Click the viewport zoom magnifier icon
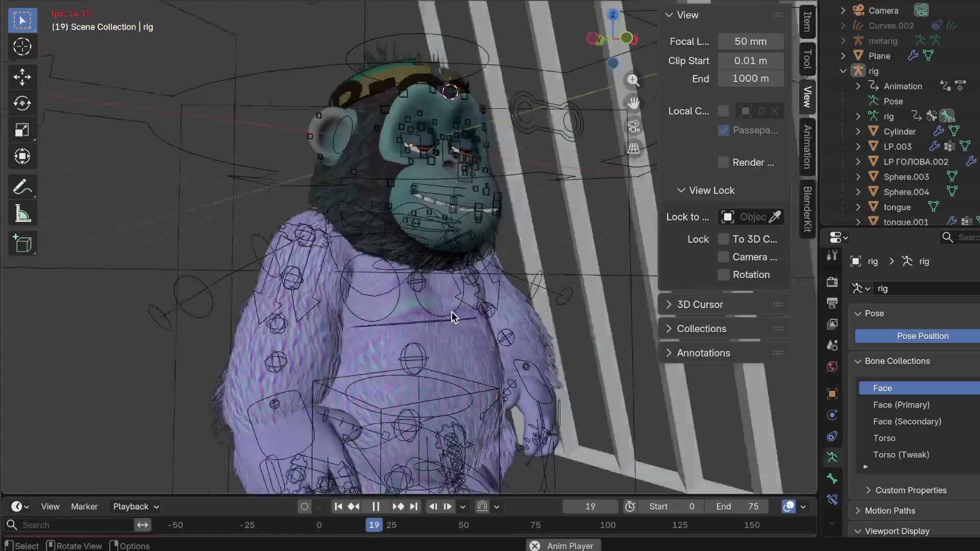The width and height of the screenshot is (980, 551). [633, 80]
